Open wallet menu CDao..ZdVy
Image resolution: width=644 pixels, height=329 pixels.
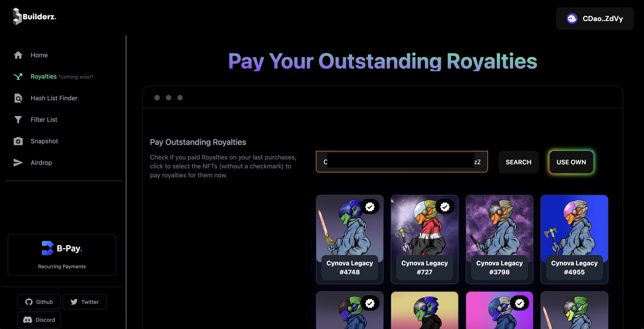point(595,19)
